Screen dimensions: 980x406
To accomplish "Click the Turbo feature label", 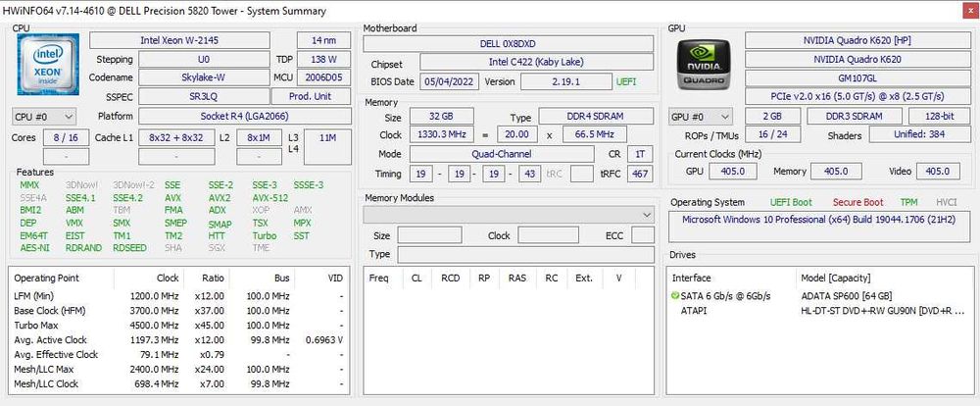I will pos(265,235).
